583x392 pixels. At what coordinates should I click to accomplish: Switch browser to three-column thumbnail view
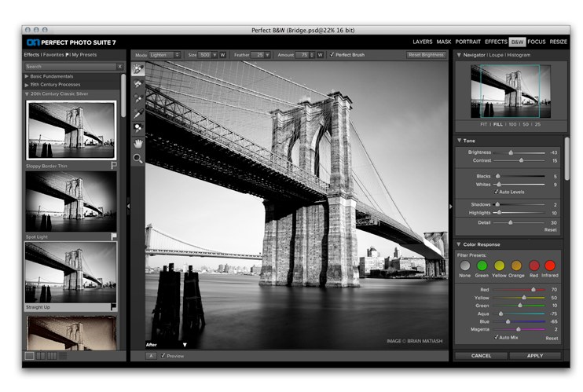click(52, 356)
